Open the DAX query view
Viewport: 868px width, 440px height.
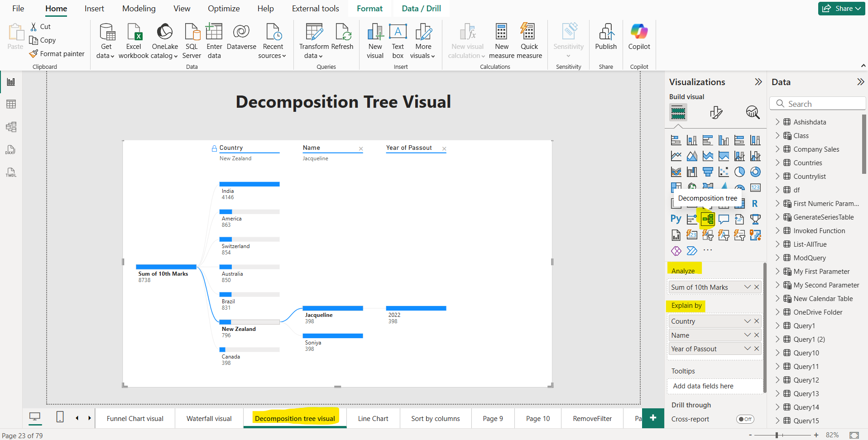pos(11,149)
